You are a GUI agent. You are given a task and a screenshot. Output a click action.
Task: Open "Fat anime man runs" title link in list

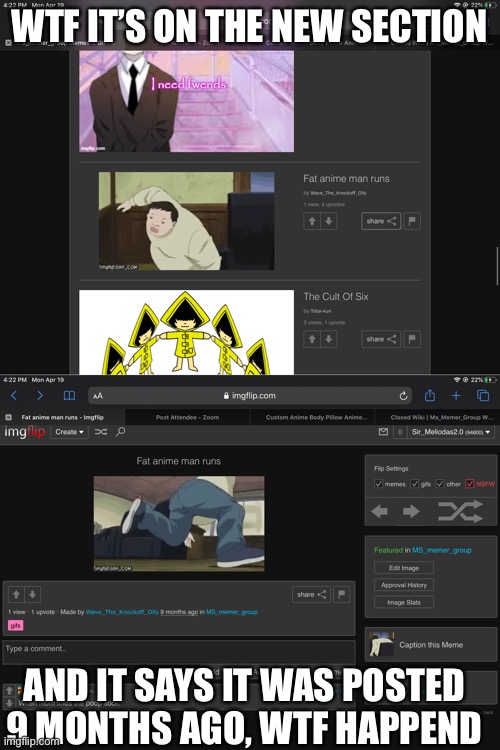[346, 178]
